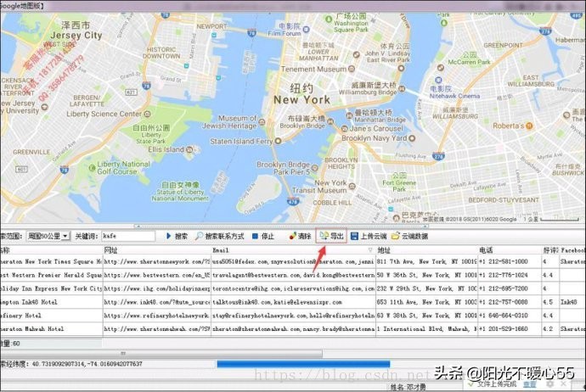
Task: Click the www.ink48.com URL cell
Action: [x=157, y=302]
